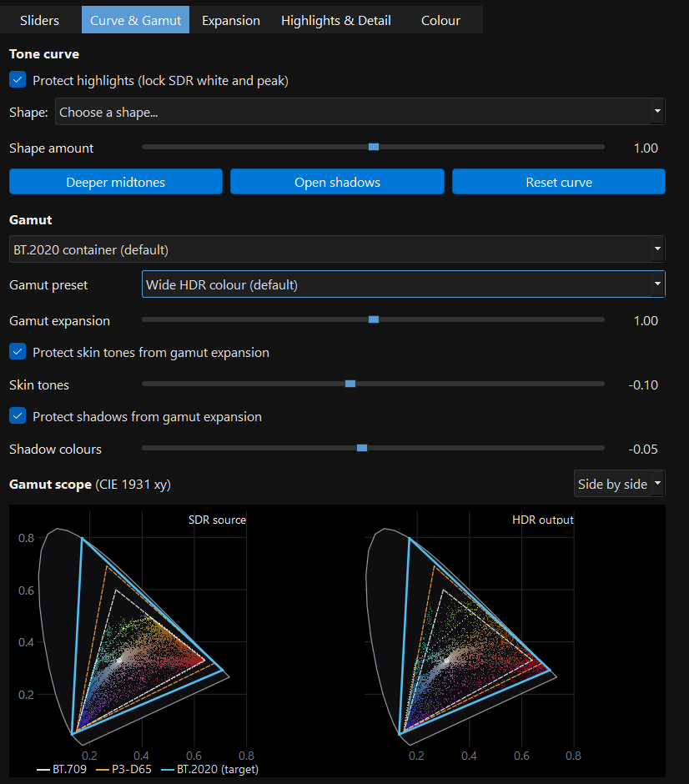Switch to the Sliders tab
The height and width of the screenshot is (784, 689).
click(x=39, y=20)
